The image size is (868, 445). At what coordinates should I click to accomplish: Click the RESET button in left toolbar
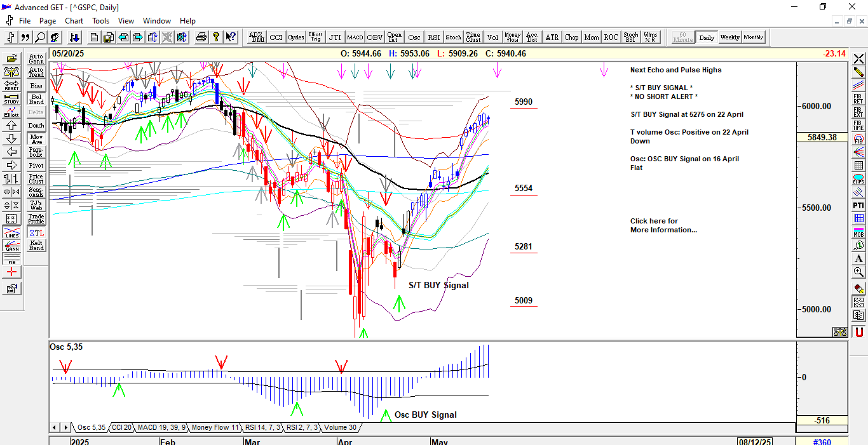click(x=11, y=85)
